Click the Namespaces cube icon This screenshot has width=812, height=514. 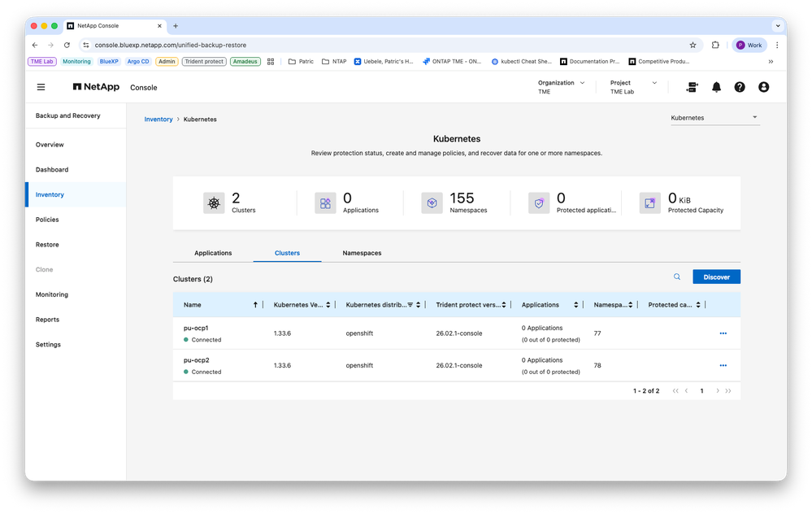click(x=432, y=203)
